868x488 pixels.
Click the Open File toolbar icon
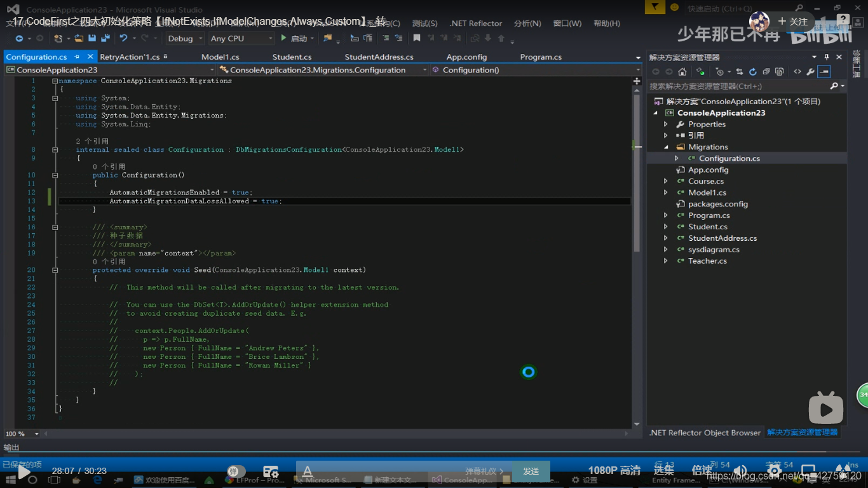pyautogui.click(x=79, y=38)
